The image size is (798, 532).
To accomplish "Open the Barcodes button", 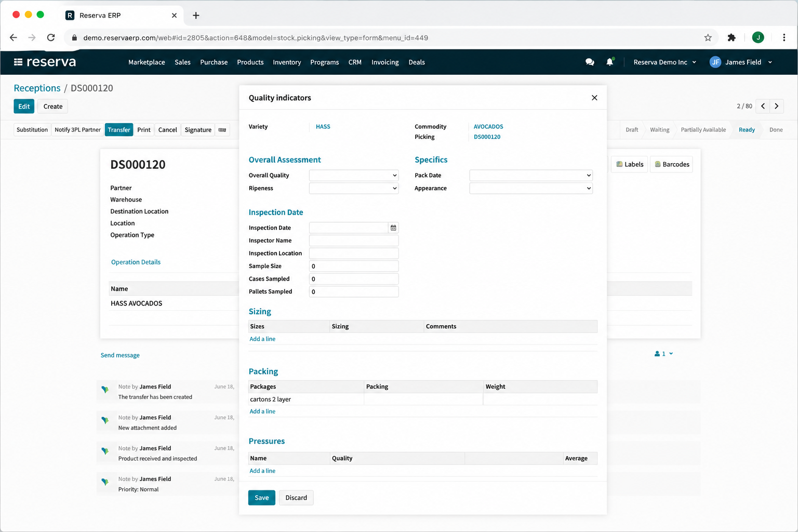I will tap(672, 164).
